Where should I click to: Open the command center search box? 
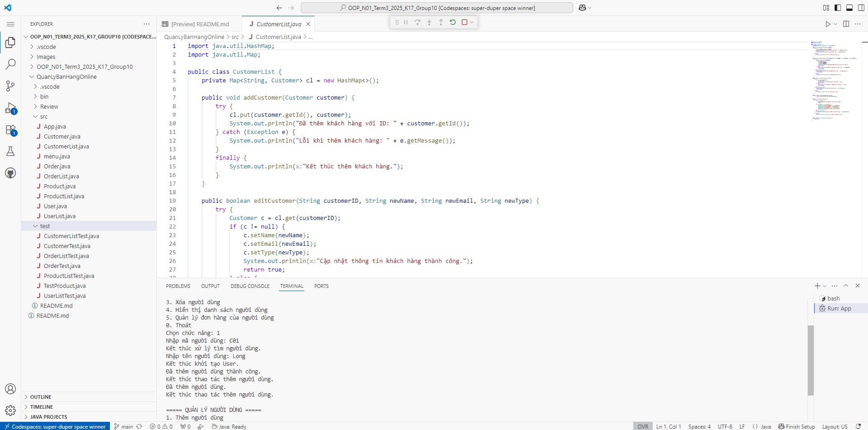point(437,8)
